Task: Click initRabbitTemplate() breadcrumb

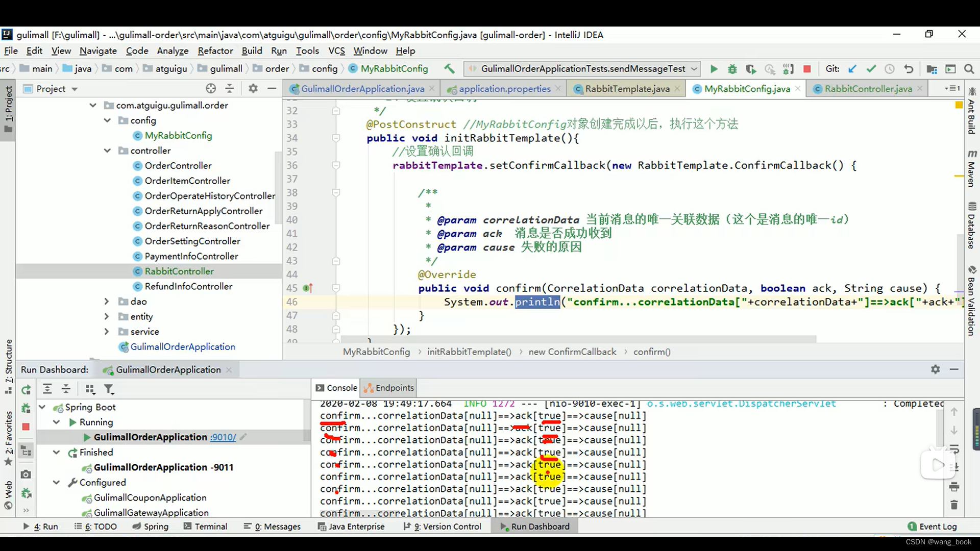Action: [x=469, y=352]
